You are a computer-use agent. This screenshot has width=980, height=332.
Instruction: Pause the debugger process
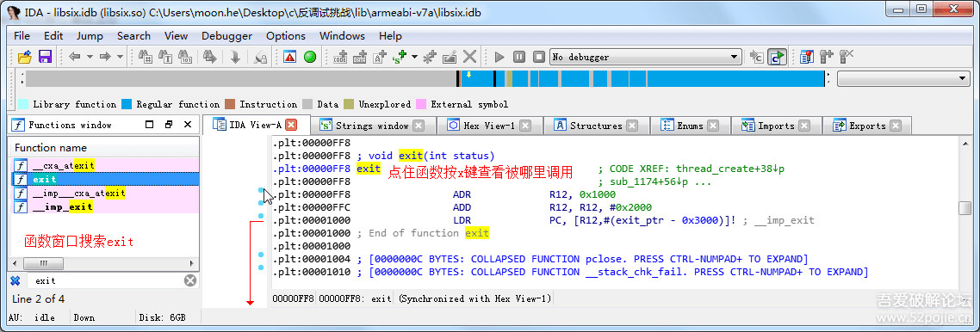pyautogui.click(x=519, y=57)
